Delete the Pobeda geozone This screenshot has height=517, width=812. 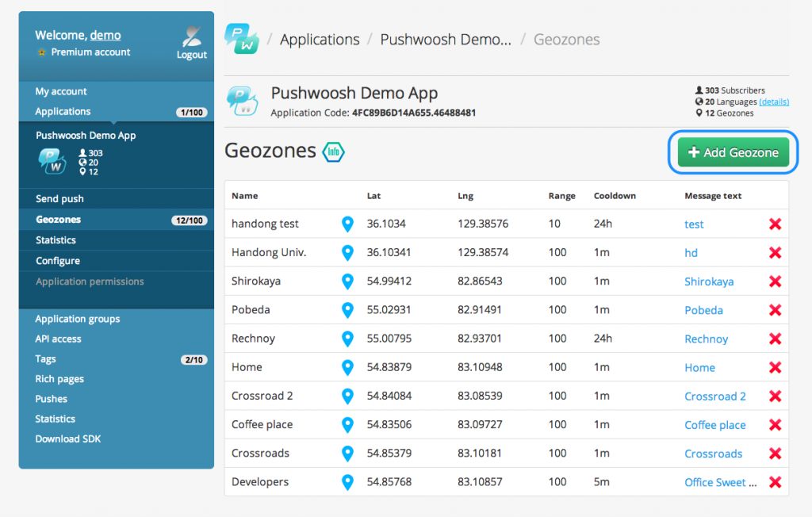(776, 310)
